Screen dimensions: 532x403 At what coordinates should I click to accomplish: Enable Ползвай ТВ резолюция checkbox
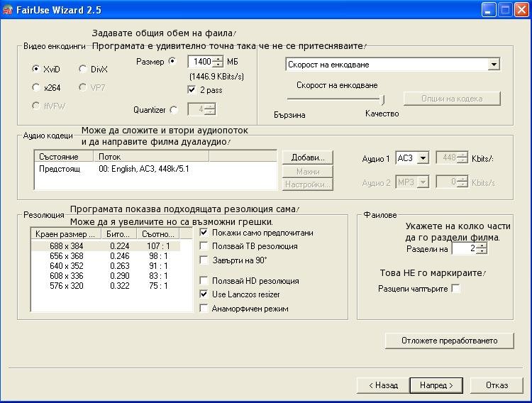[204, 245]
